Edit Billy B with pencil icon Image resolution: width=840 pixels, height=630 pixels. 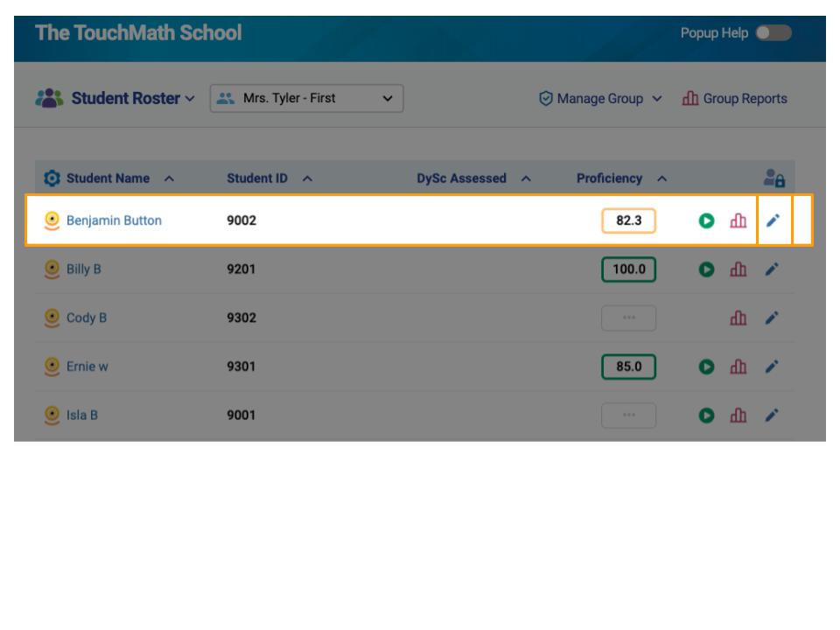[x=772, y=269]
